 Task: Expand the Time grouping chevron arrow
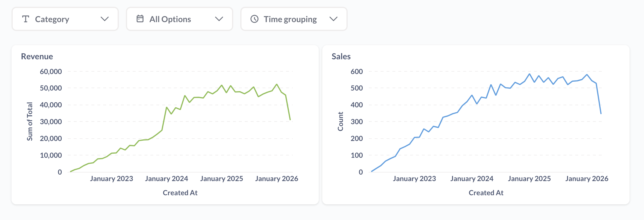pyautogui.click(x=333, y=19)
